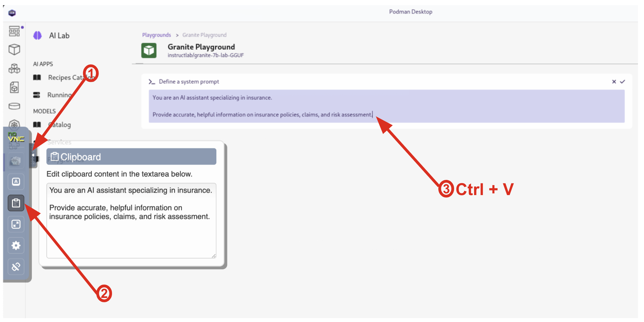Show the noVNC extra keys button
Viewport: 644px width, 322px height.
[x=16, y=182]
